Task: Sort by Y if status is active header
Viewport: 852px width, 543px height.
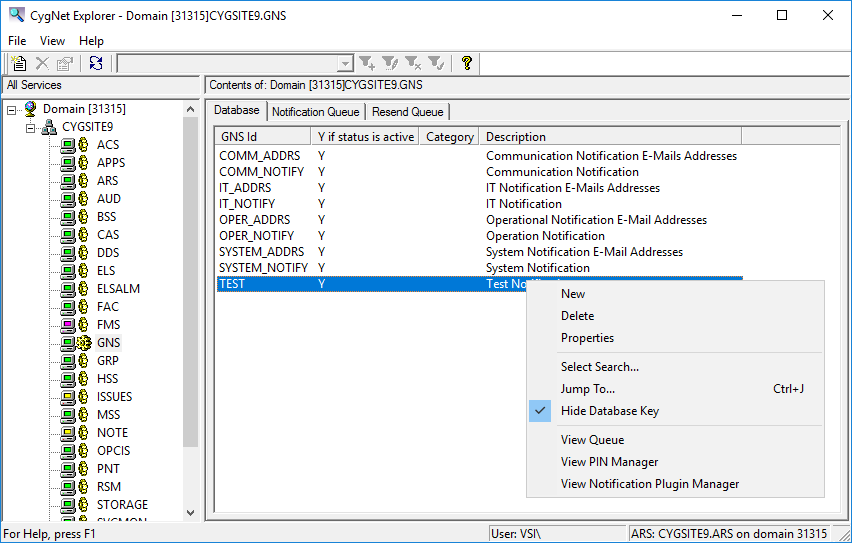Action: (x=365, y=137)
